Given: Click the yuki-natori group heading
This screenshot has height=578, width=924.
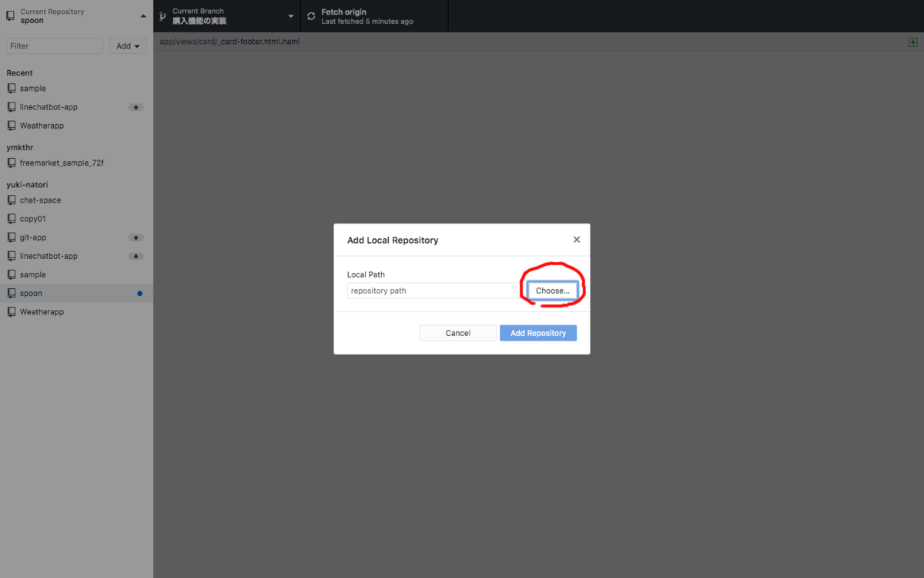Looking at the screenshot, I should pyautogui.click(x=28, y=185).
